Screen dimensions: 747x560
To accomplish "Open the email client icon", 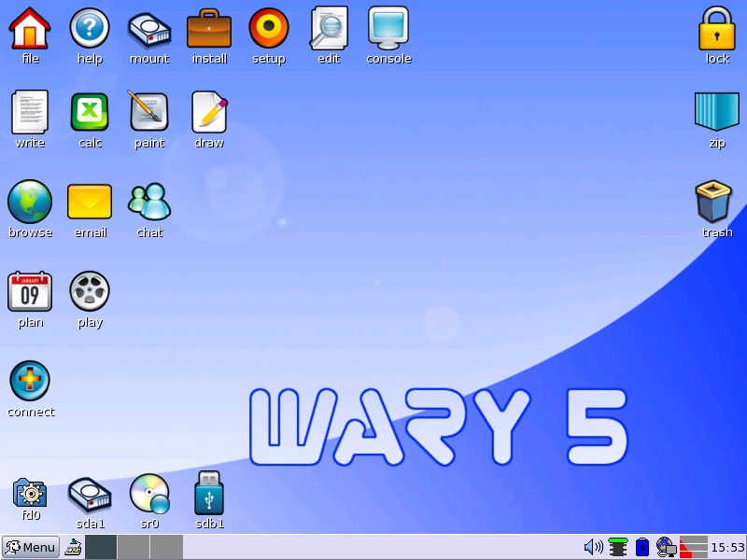I will click(x=90, y=202).
